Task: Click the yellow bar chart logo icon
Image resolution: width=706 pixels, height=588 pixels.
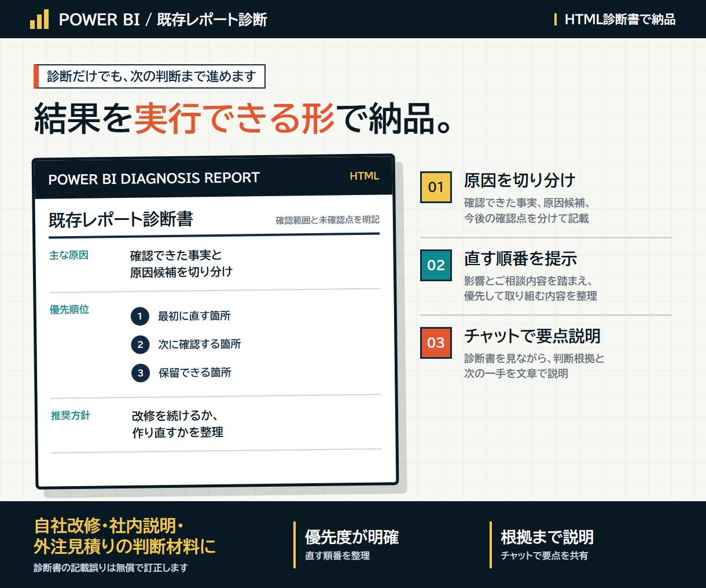Action: tap(39, 19)
